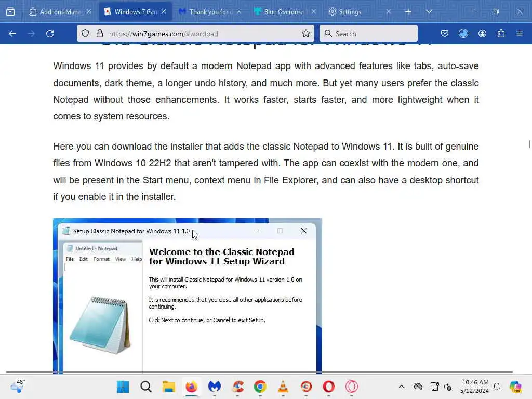
Task: Launch Google Chrome from the taskbar
Action: pyautogui.click(x=260, y=387)
